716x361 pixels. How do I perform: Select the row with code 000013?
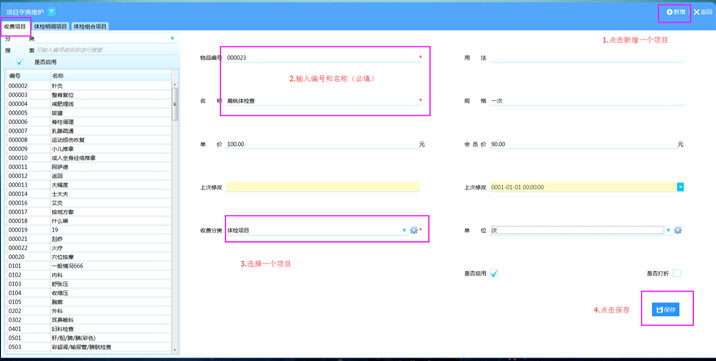point(89,185)
